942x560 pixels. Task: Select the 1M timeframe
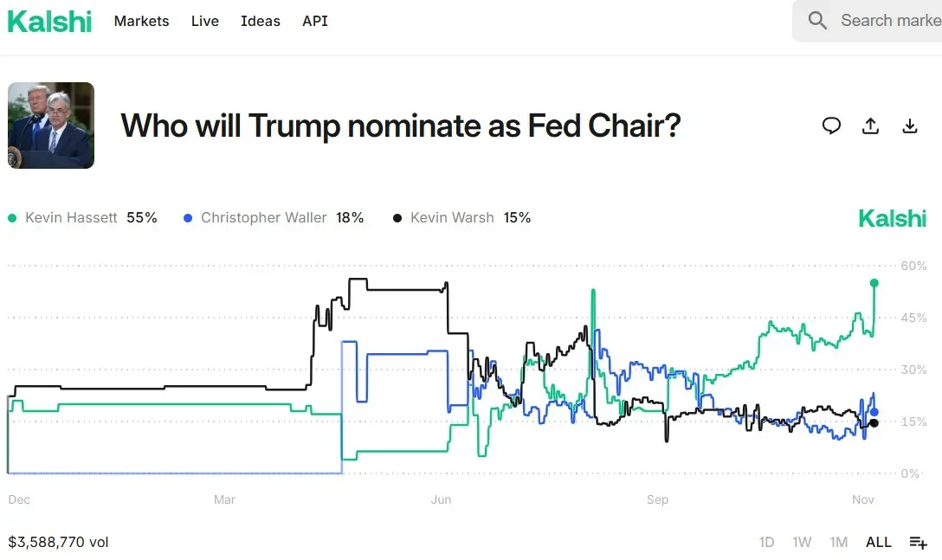click(x=838, y=541)
